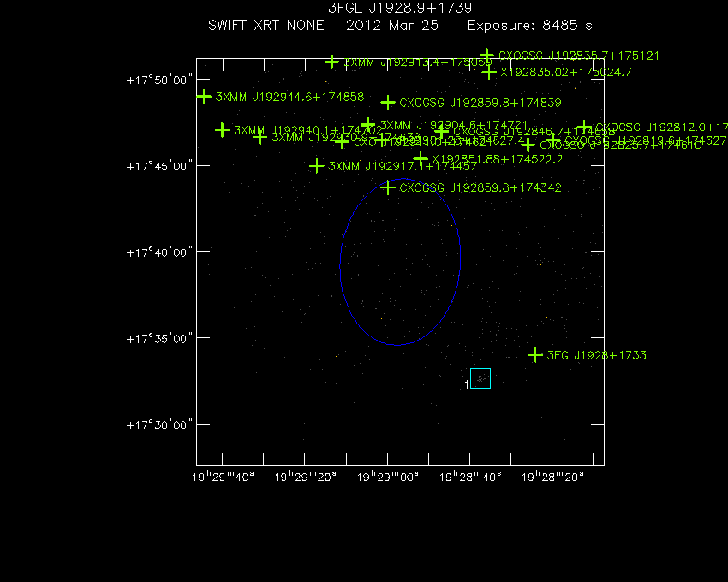Click the declination label +17°50'00"
Viewport: 728px width, 582px height.
159,80
